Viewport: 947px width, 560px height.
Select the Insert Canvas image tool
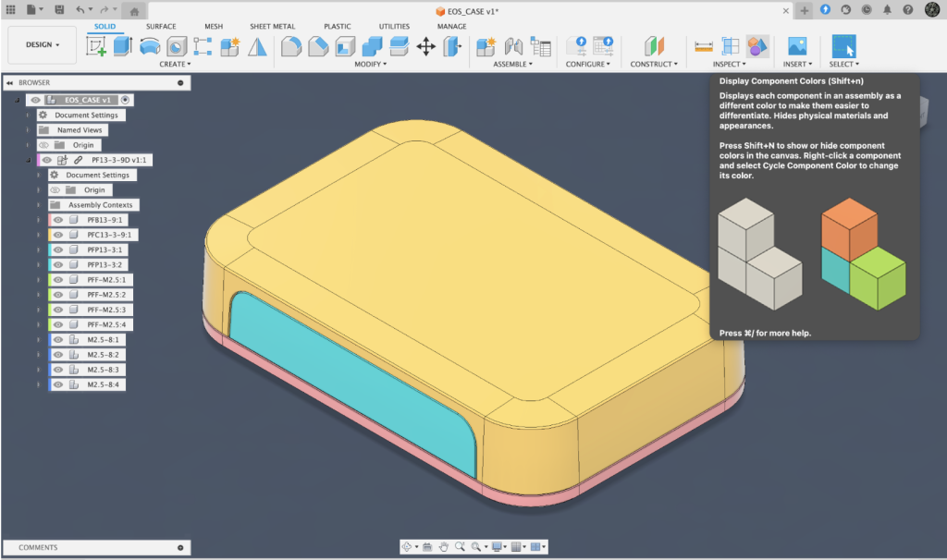(797, 46)
